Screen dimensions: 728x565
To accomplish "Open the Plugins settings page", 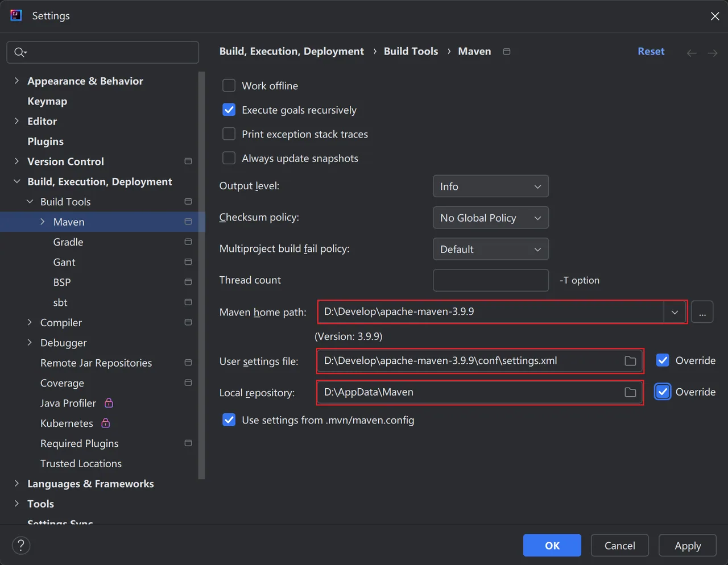I will [x=45, y=142].
